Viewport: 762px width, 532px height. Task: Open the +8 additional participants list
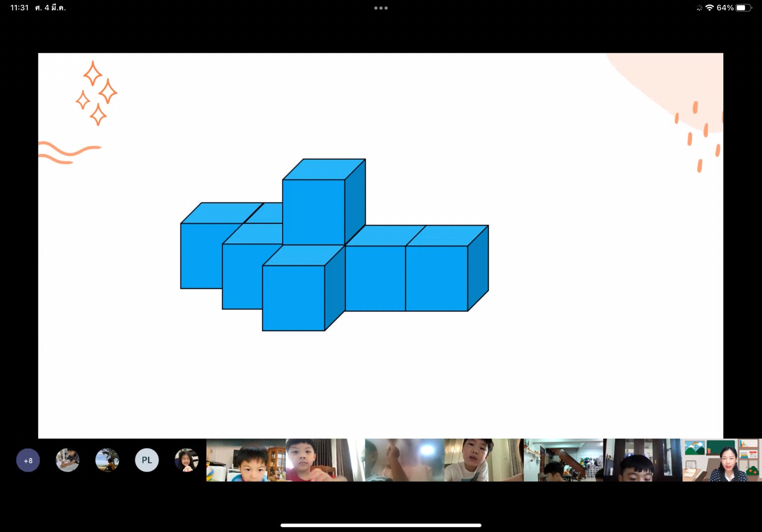pyautogui.click(x=28, y=460)
